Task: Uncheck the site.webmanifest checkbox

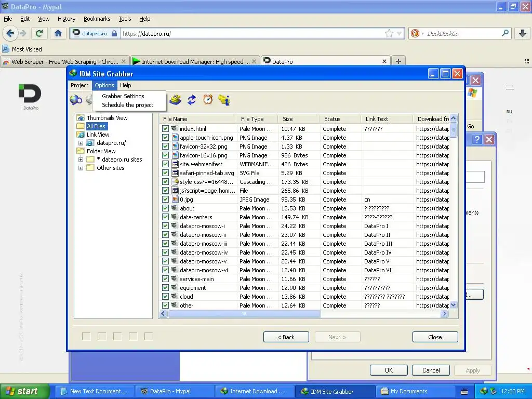Action: (x=165, y=164)
